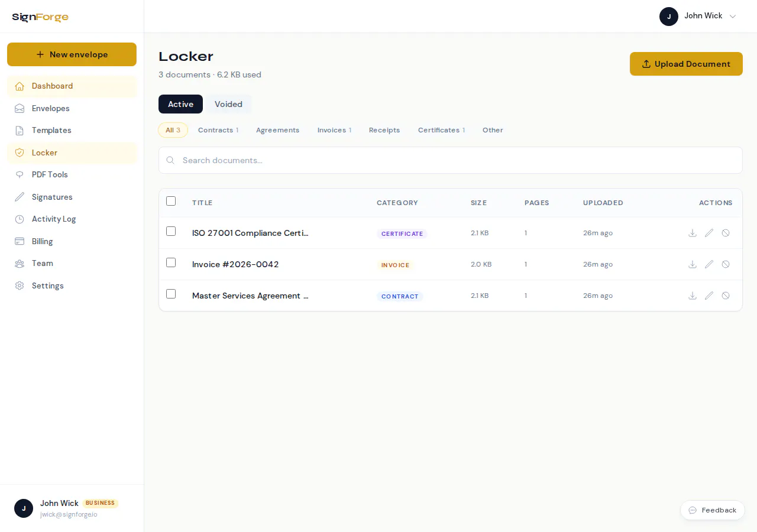
Task: Edit the Master Services Agreement
Action: (709, 296)
